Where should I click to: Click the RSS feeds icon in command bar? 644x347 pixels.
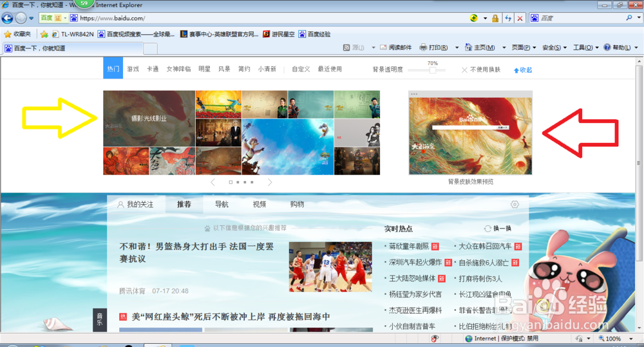click(346, 48)
